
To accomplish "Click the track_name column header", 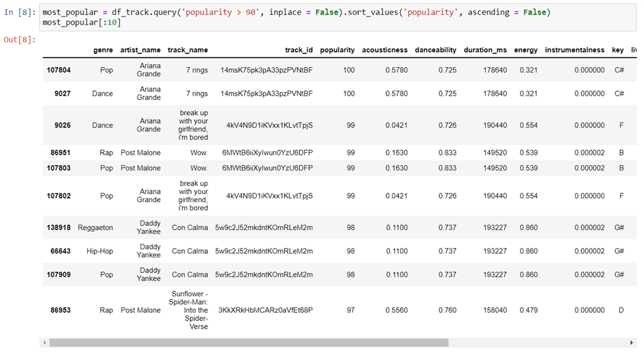I will pos(188,50).
